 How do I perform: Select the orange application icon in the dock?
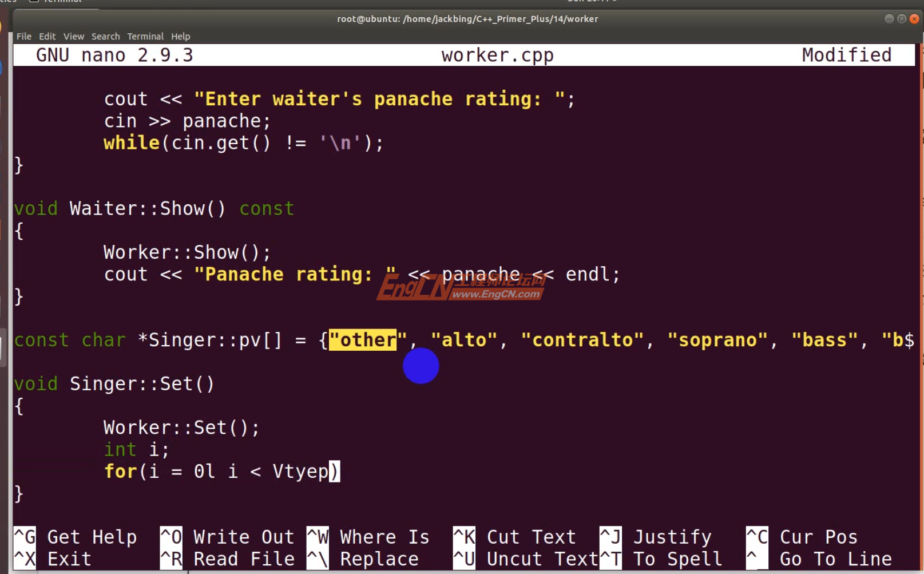2,26
